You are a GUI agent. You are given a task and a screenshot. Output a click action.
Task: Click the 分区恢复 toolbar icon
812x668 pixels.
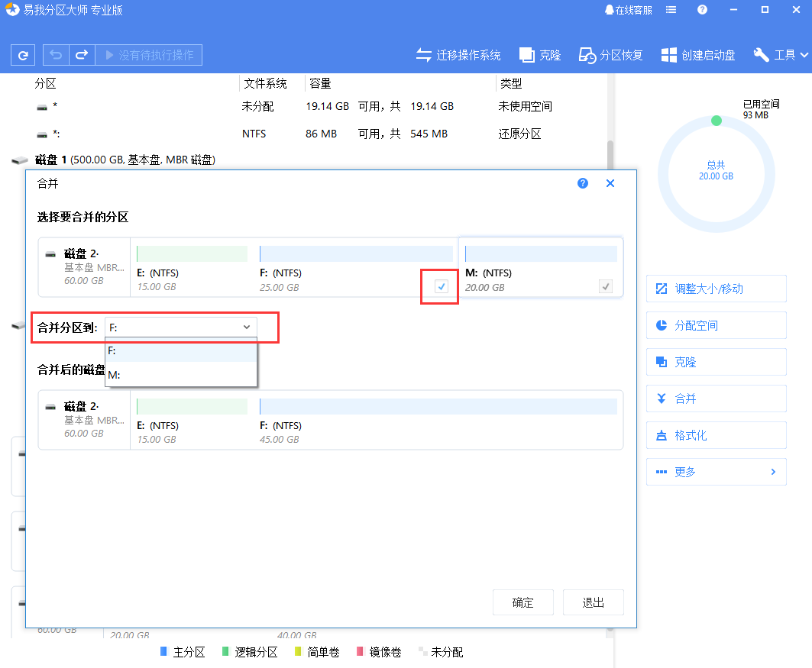point(610,54)
